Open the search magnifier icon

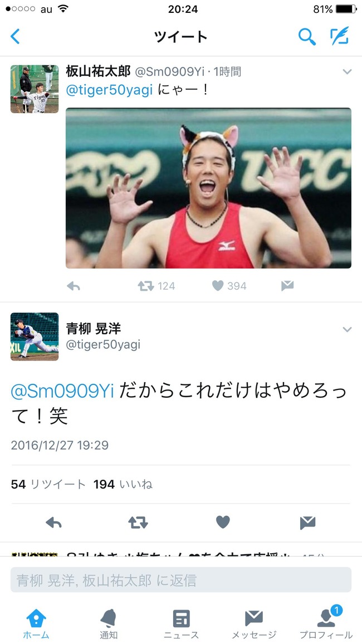pyautogui.click(x=307, y=37)
